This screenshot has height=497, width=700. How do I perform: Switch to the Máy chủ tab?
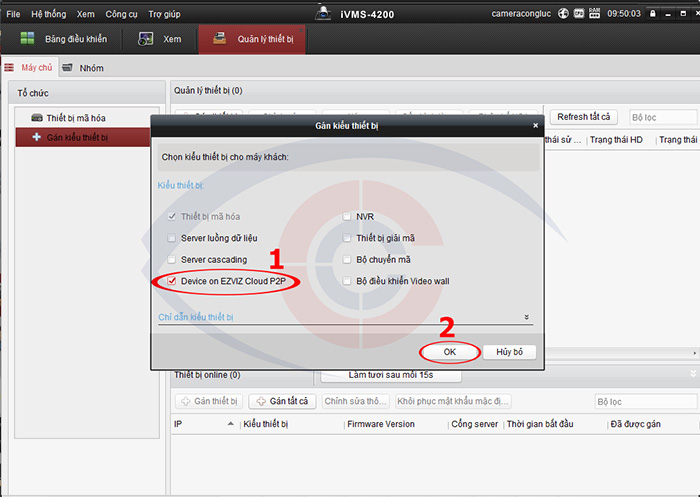pos(29,67)
